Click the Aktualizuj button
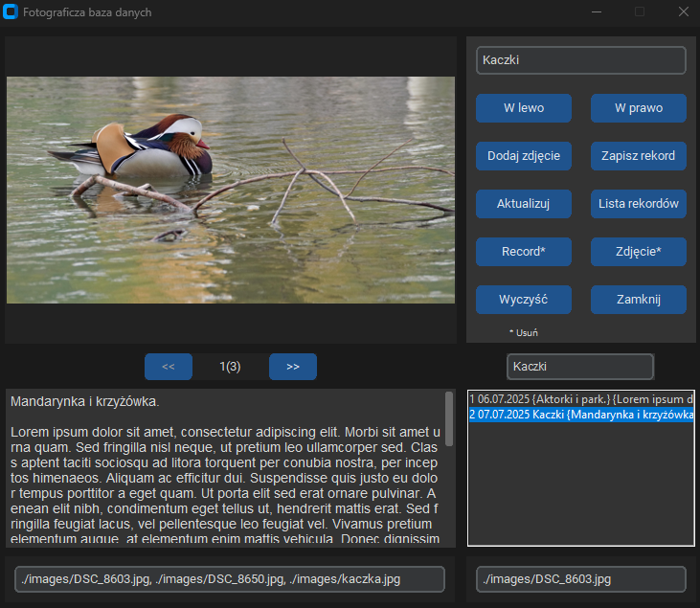 click(x=524, y=204)
